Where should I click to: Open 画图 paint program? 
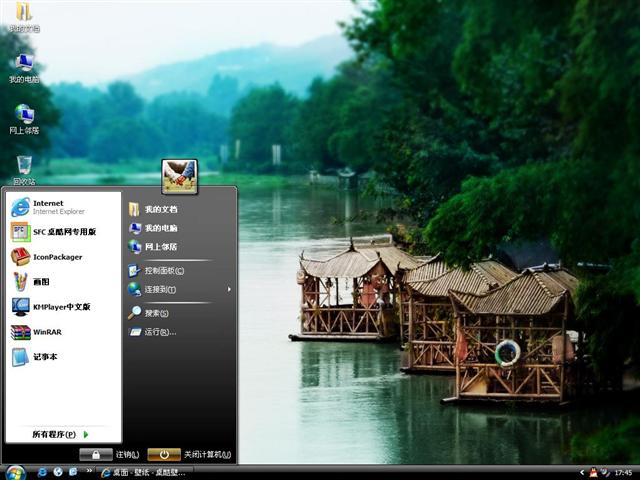click(64, 282)
